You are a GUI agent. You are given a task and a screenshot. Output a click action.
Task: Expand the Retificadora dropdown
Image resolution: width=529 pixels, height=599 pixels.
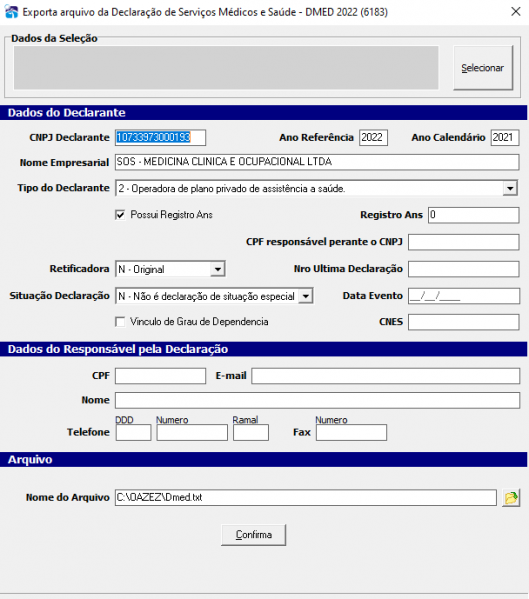pos(217,269)
